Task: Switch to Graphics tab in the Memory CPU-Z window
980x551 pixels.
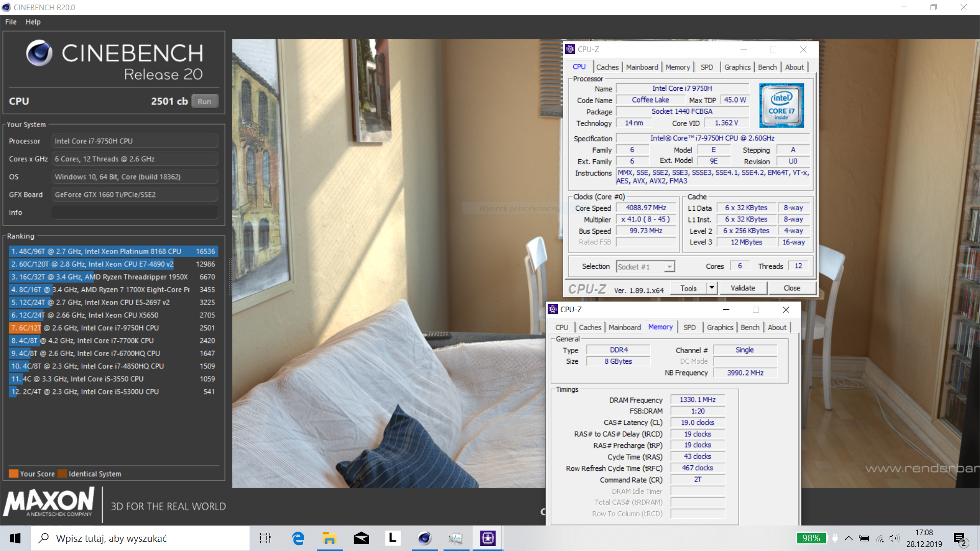Action: tap(720, 328)
